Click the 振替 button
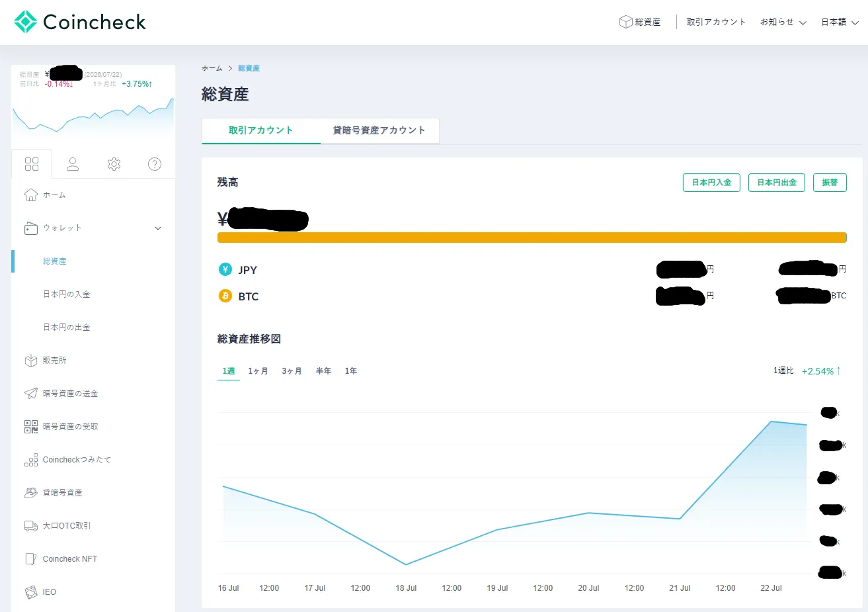868x612 pixels. [830, 183]
